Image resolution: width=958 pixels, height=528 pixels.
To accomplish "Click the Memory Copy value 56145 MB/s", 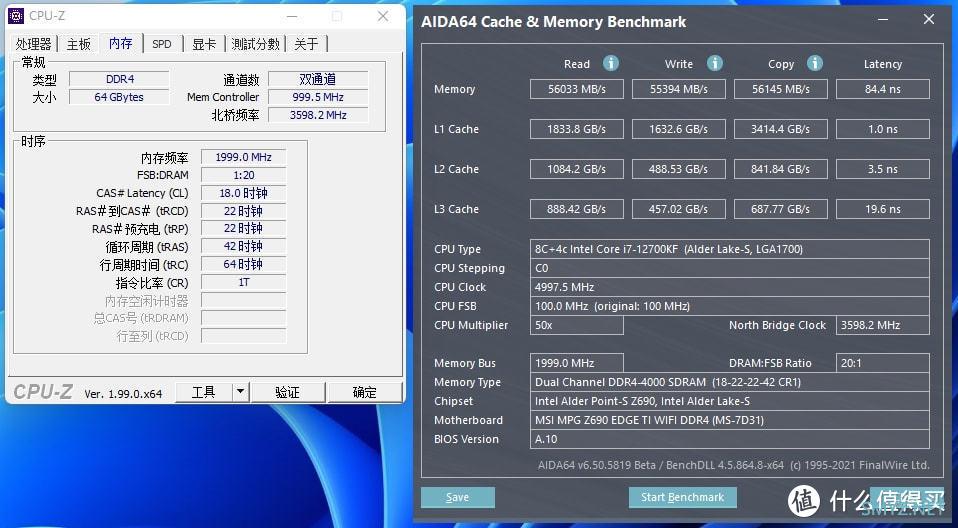I will point(781,89).
